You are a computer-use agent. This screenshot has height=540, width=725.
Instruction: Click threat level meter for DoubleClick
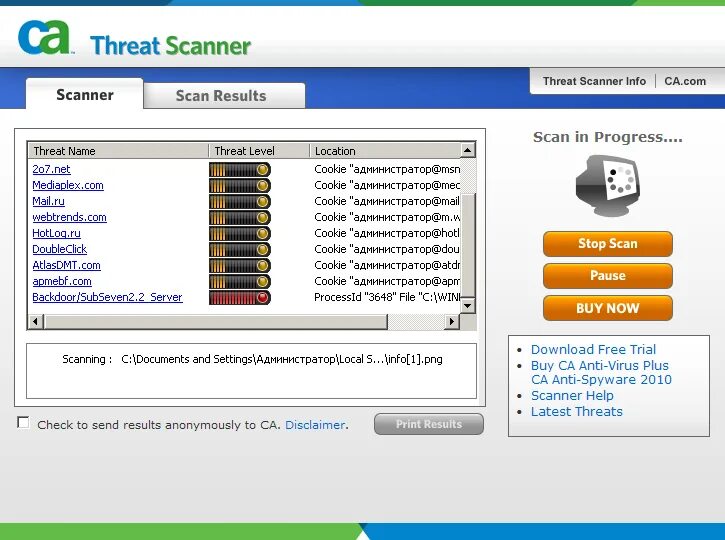(240, 250)
